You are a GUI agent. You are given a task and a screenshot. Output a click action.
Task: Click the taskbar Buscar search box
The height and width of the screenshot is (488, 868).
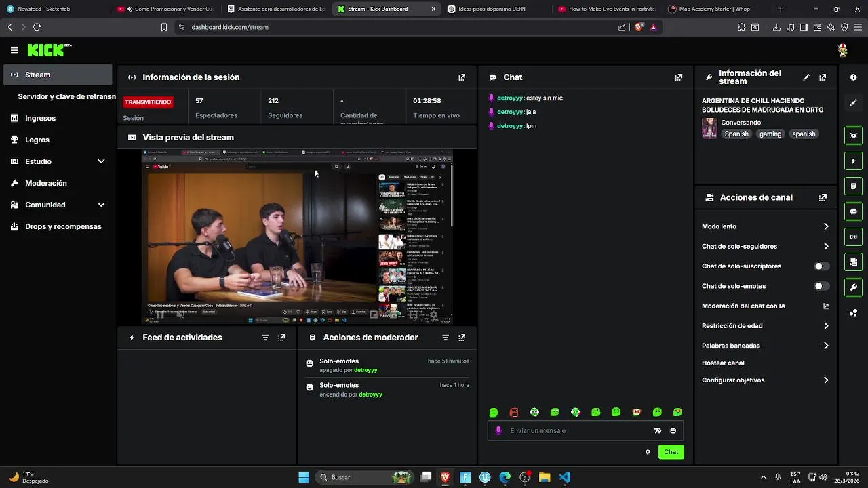click(x=365, y=477)
